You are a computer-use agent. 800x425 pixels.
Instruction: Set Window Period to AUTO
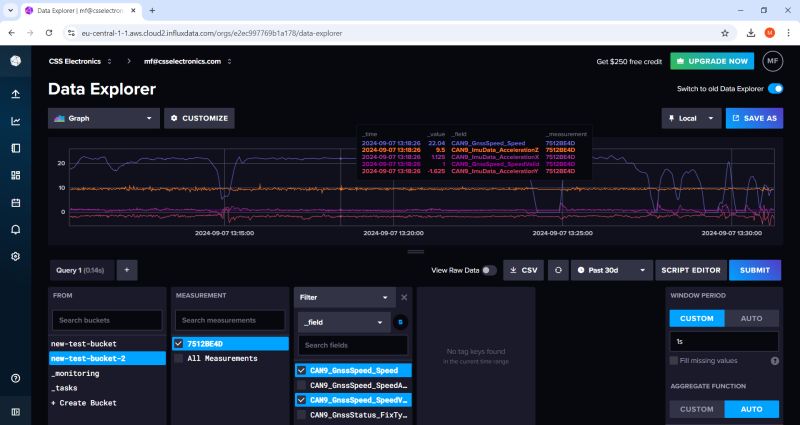[x=751, y=318]
